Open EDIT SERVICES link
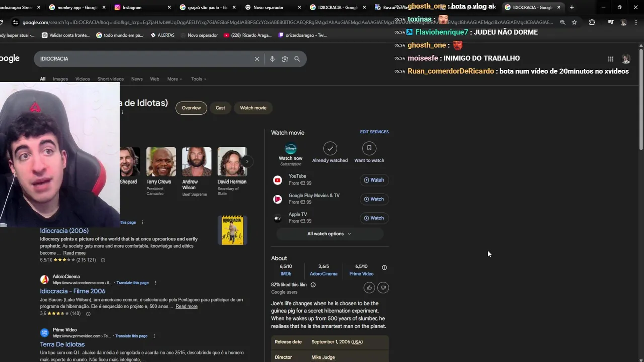644x362 pixels. tap(374, 132)
